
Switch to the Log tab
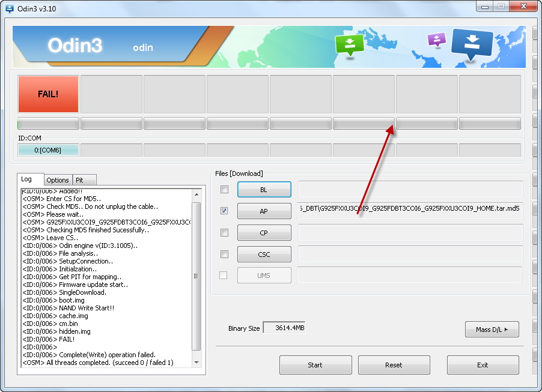30,179
